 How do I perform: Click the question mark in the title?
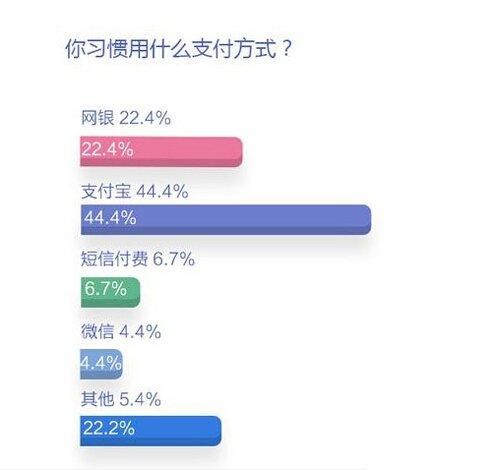(287, 48)
